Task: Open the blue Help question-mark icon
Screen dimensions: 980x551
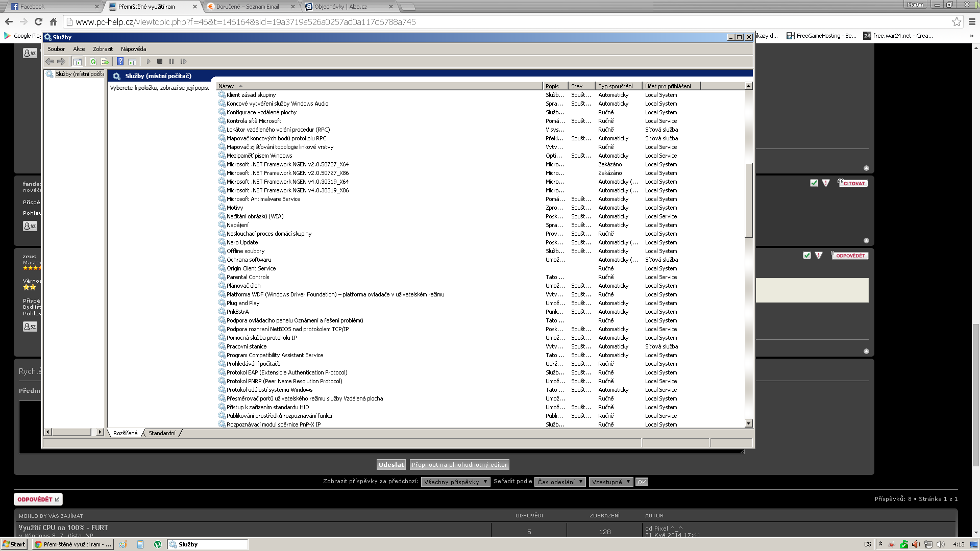Action: pos(120,61)
